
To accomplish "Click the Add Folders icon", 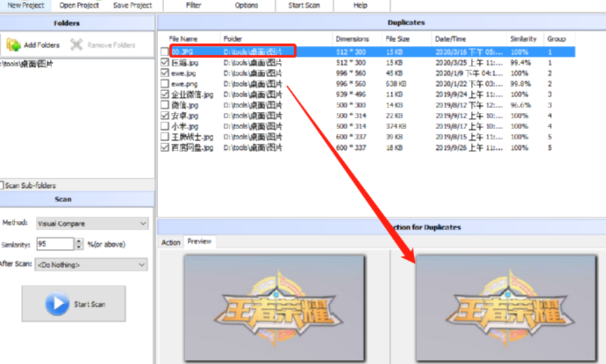I will pyautogui.click(x=14, y=45).
